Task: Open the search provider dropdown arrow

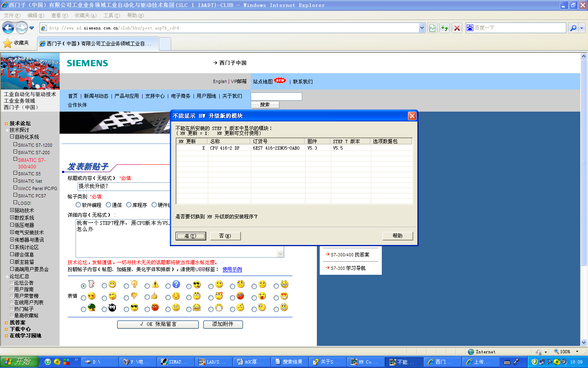Action: [x=582, y=28]
